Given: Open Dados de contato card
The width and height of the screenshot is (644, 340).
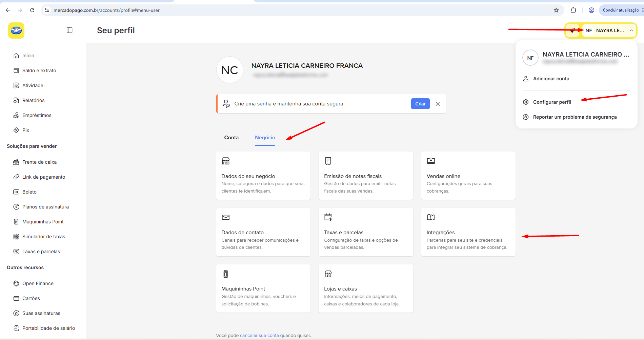Looking at the screenshot, I should point(263,232).
